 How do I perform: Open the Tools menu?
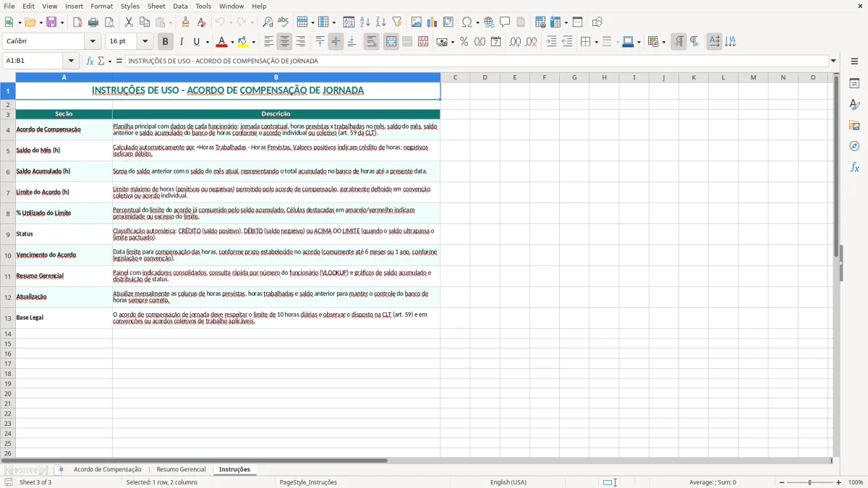[x=203, y=6]
